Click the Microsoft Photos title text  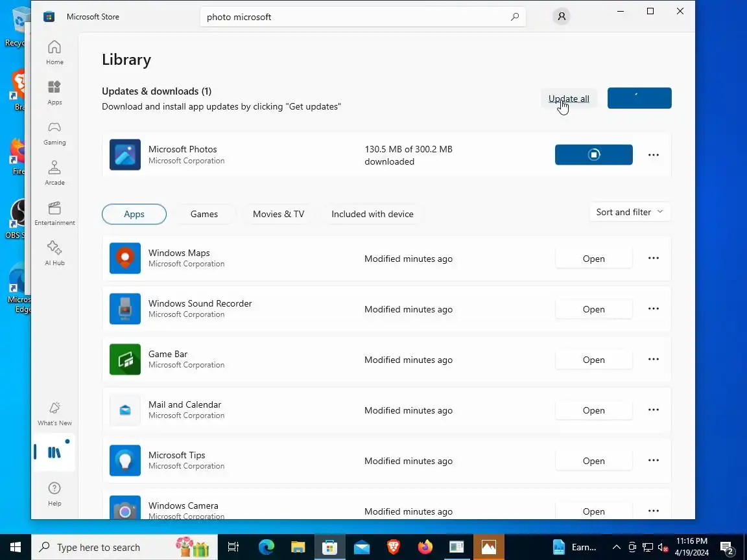182,149
